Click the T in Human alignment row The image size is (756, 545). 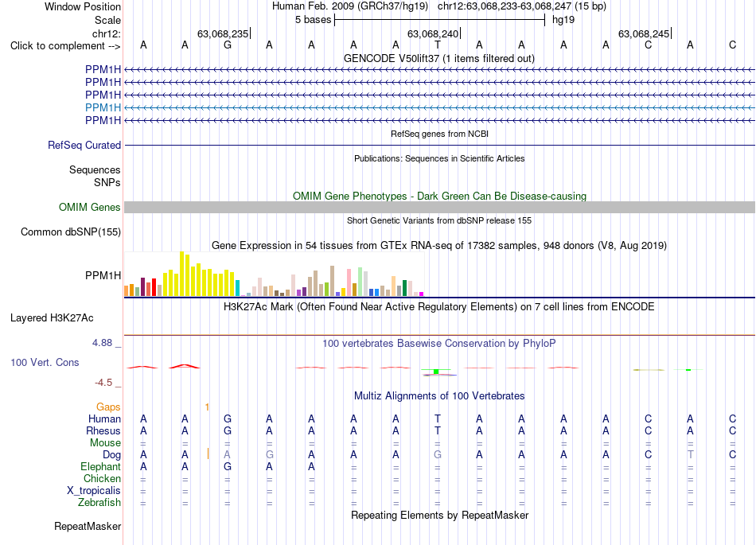[x=438, y=418]
